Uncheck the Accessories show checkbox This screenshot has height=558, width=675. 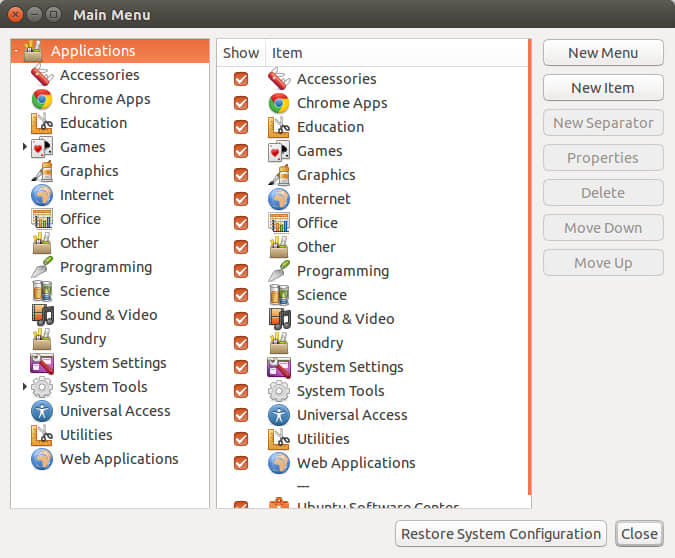(x=241, y=79)
